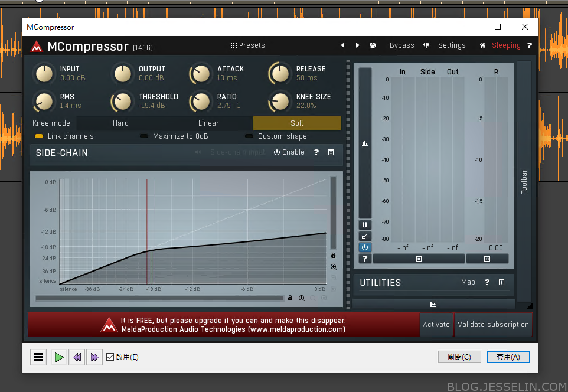Load previous preset with left arrow

tap(342, 45)
